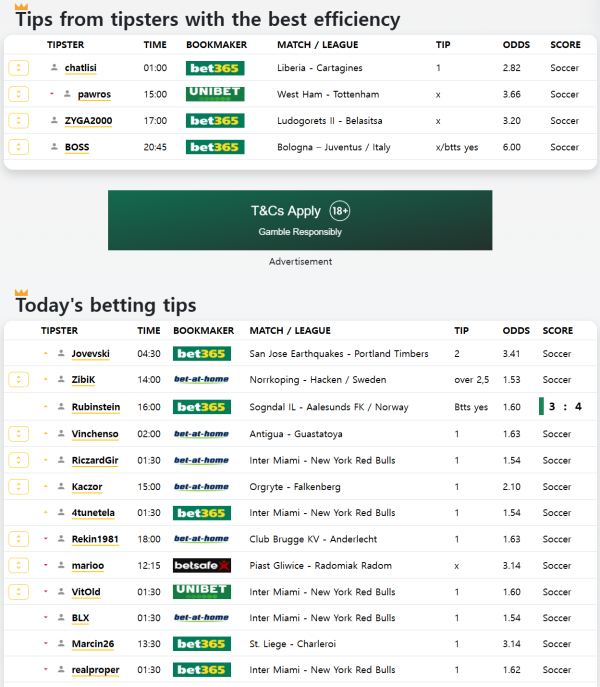Click the 3 : 4 score for Sogndal match
The height and width of the screenshot is (687, 600).
(x=564, y=407)
